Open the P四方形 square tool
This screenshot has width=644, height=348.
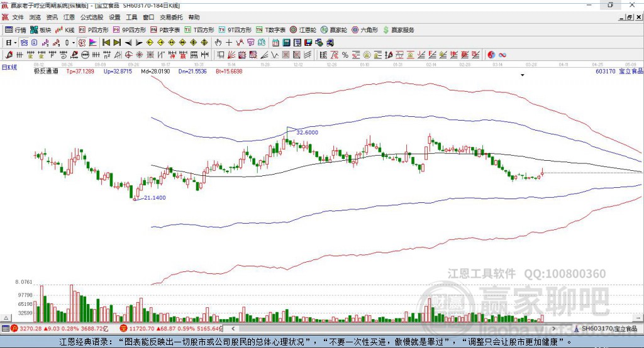point(93,30)
